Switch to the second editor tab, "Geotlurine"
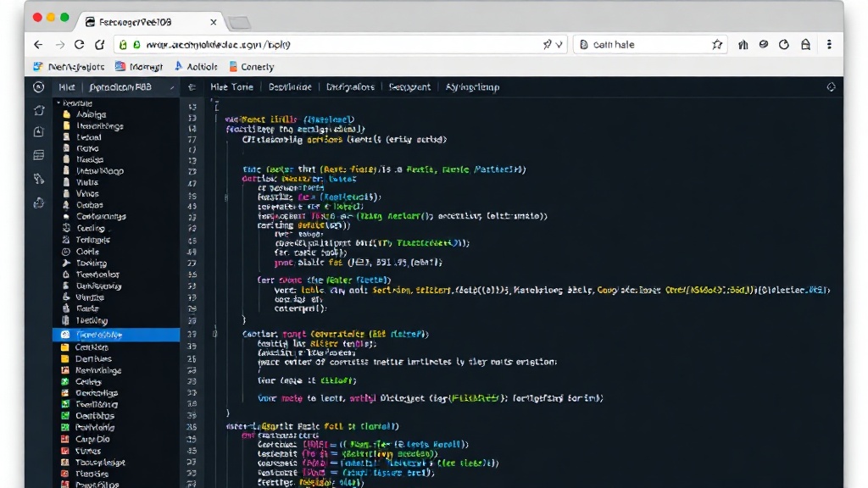Image resolution: width=868 pixels, height=488 pixels. click(x=290, y=87)
